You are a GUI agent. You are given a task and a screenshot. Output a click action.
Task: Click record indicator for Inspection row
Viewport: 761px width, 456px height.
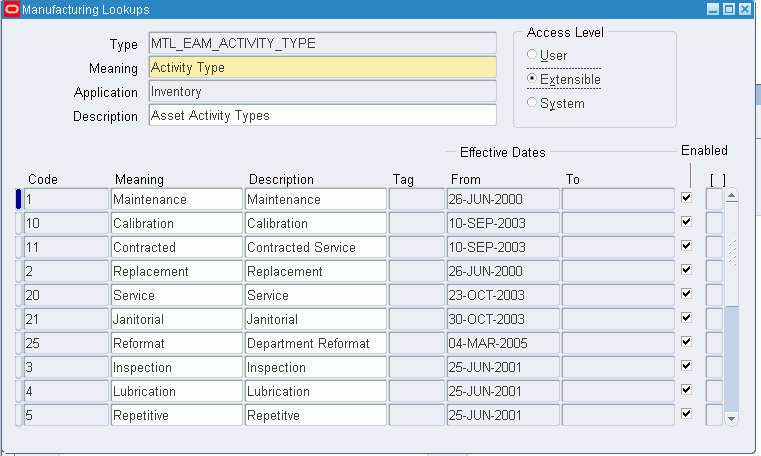[x=18, y=367]
